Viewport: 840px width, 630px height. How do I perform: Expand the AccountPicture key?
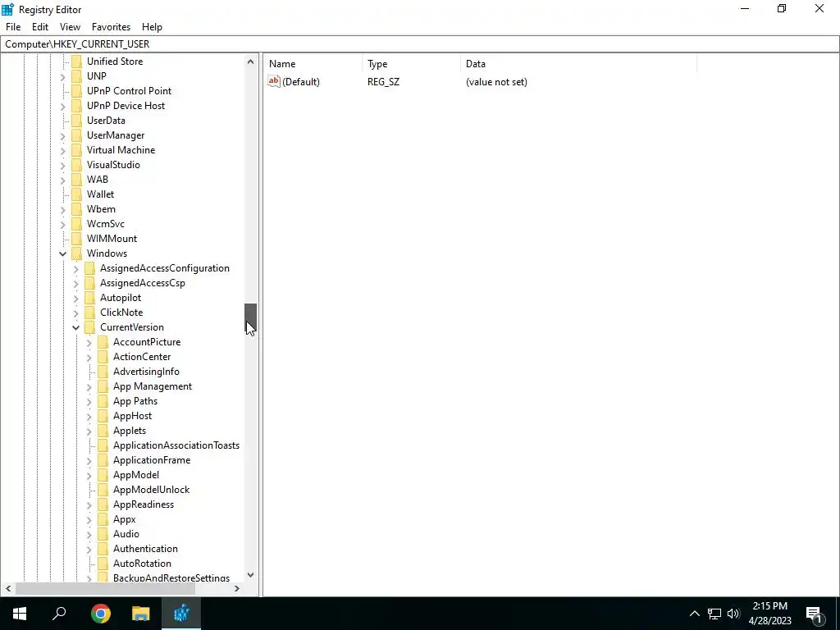(x=89, y=342)
